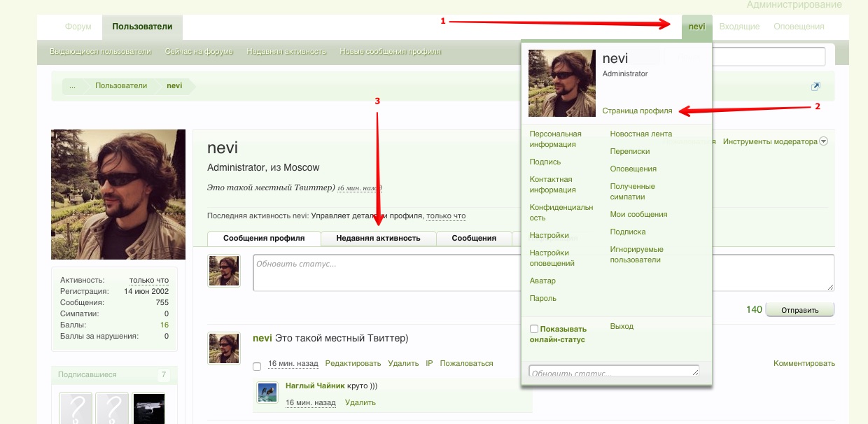
Task: Open the nevi account menu in header
Action: (696, 27)
